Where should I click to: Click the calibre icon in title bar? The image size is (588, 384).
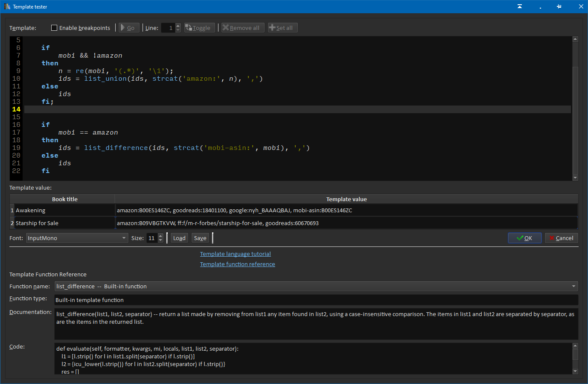[x=7, y=6]
